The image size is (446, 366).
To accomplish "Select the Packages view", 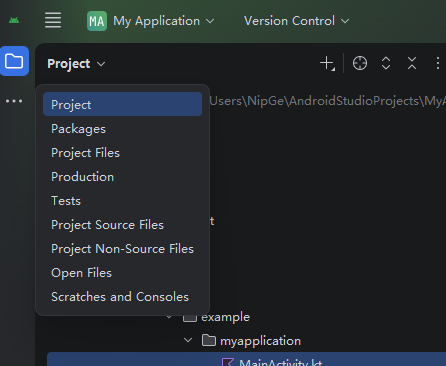I will 122,129.
